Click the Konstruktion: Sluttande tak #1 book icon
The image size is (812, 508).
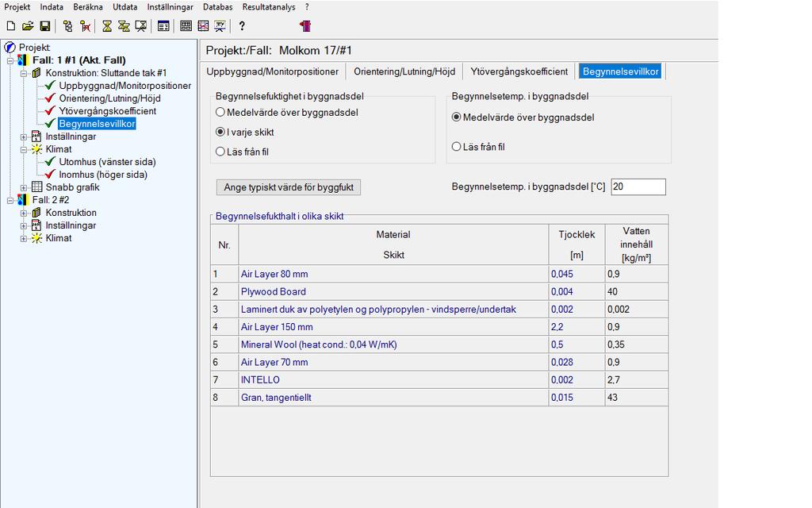click(36, 73)
